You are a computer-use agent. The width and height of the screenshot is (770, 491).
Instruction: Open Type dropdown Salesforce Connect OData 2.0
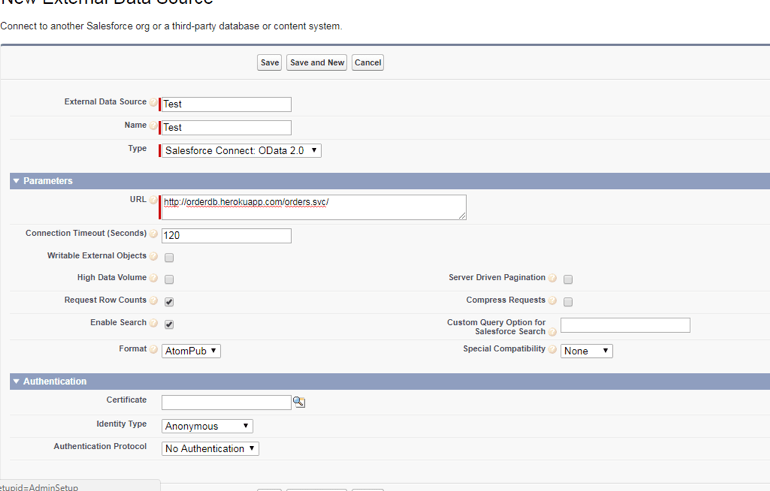tap(242, 151)
